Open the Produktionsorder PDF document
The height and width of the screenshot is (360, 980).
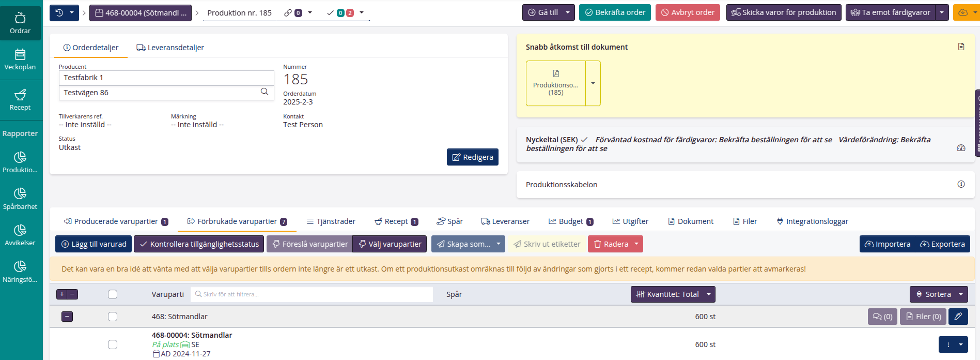[x=555, y=83]
